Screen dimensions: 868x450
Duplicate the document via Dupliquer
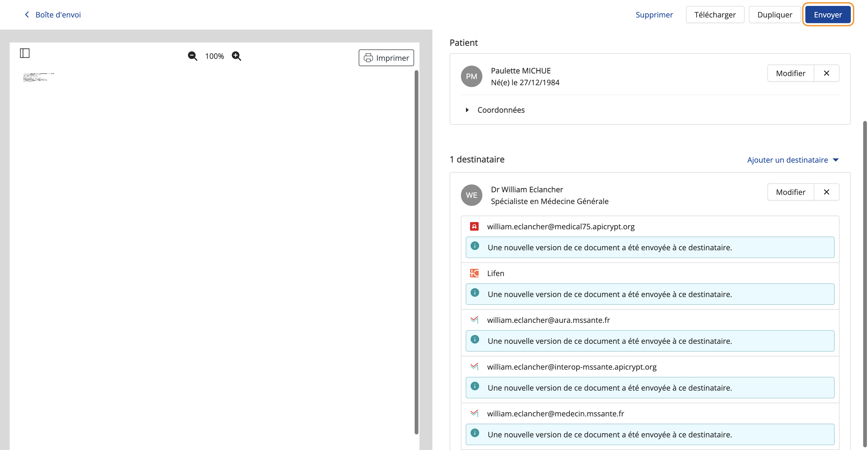(774, 15)
